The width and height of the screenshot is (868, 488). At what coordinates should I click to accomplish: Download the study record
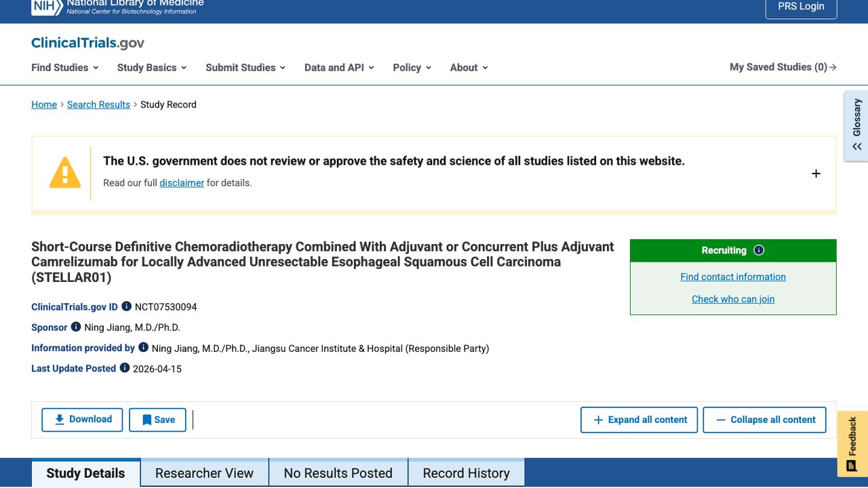tap(82, 420)
